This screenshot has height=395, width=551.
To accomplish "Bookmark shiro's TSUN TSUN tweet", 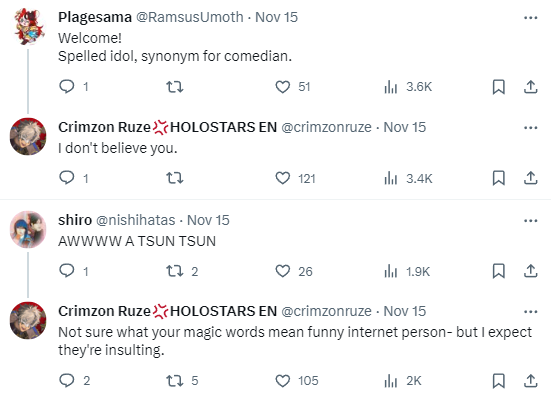I will tap(499, 271).
